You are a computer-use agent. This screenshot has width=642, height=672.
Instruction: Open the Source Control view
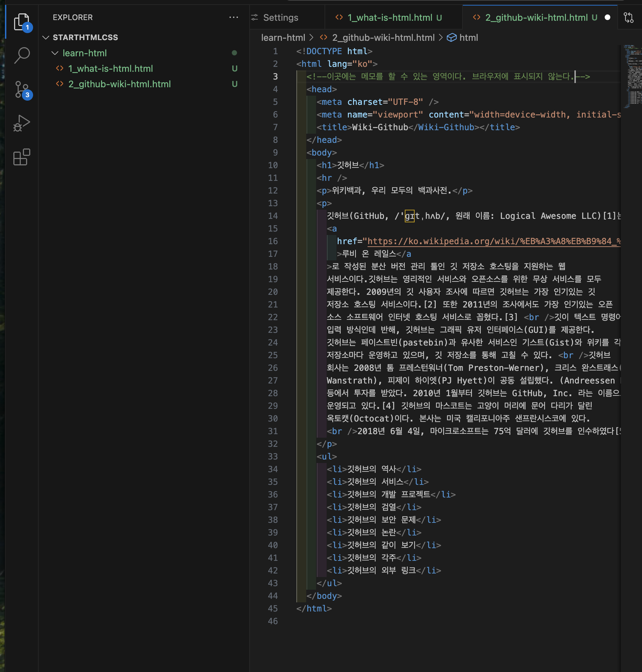(22, 89)
